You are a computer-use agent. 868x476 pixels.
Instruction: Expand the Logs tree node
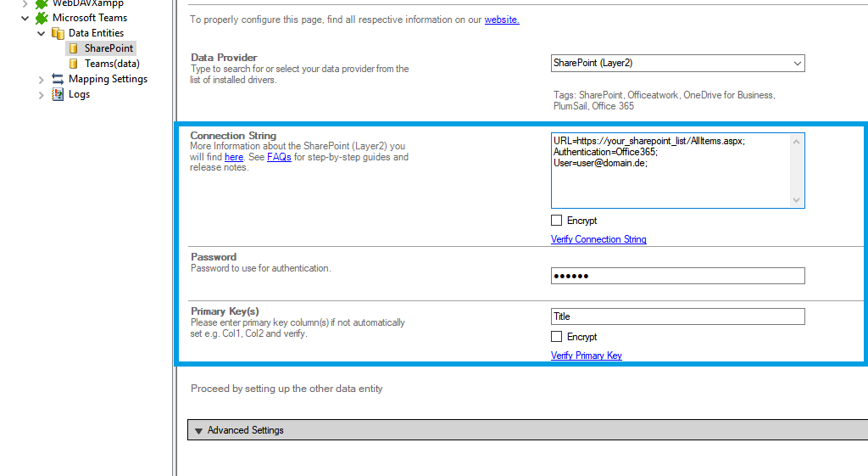41,94
